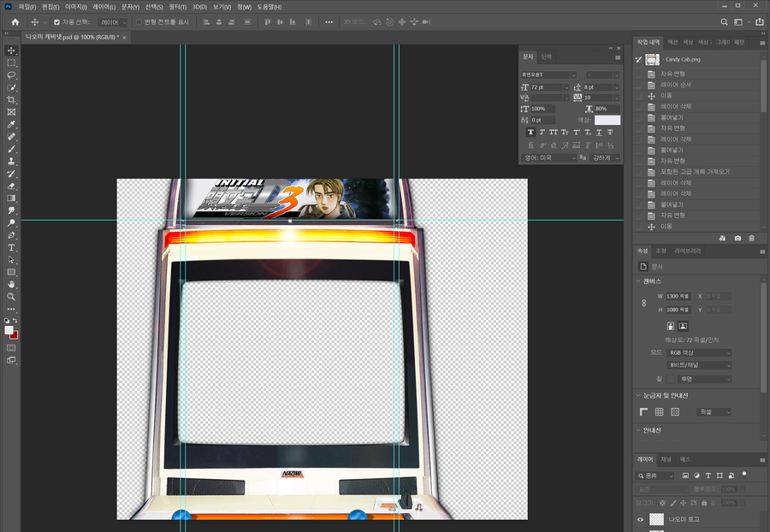
Task: Click the canvas width 1300 픽셀 field
Action: tap(678, 296)
